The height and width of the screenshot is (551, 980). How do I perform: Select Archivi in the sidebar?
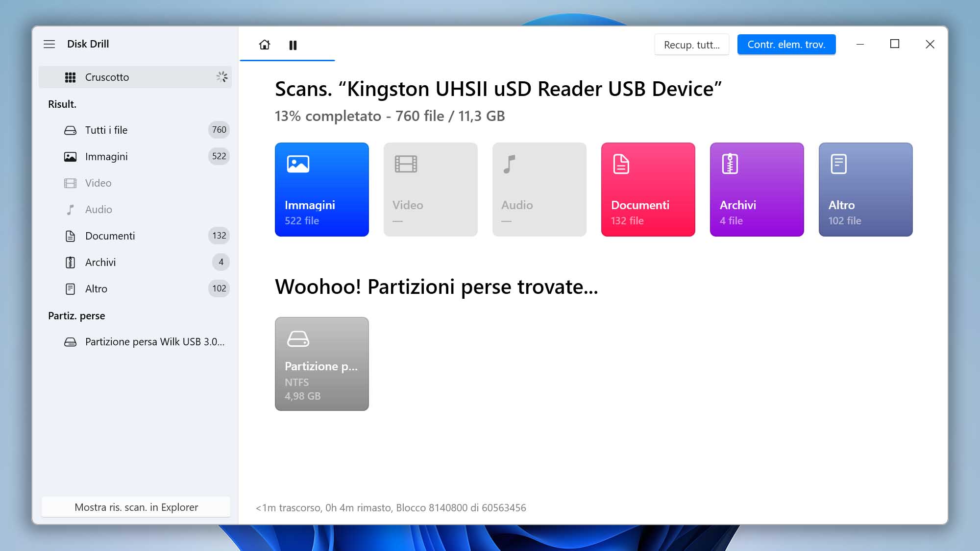click(x=135, y=263)
